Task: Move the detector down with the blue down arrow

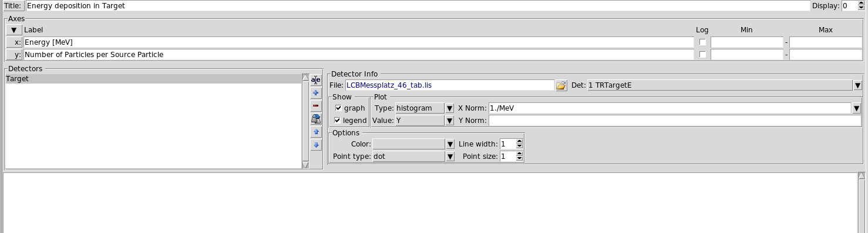Action: [x=316, y=145]
